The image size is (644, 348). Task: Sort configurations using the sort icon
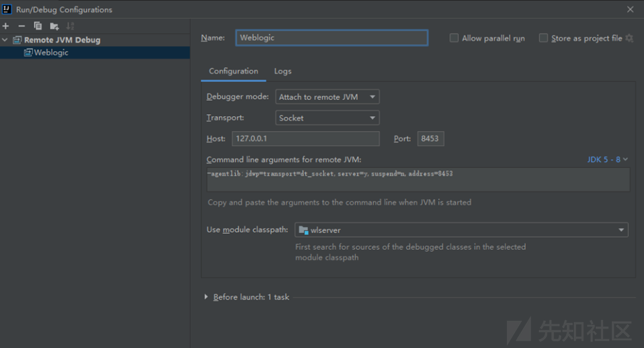pyautogui.click(x=70, y=26)
